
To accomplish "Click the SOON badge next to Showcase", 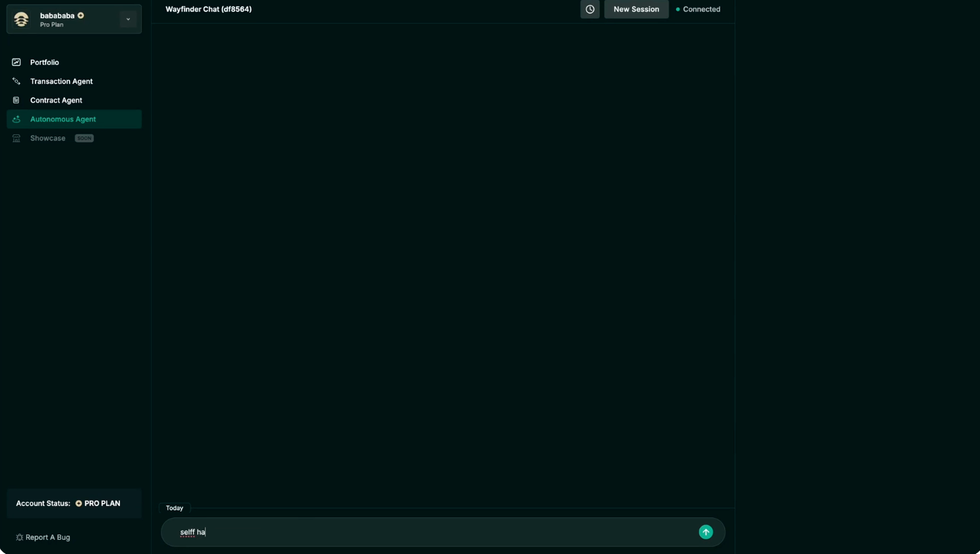I will pos(84,138).
